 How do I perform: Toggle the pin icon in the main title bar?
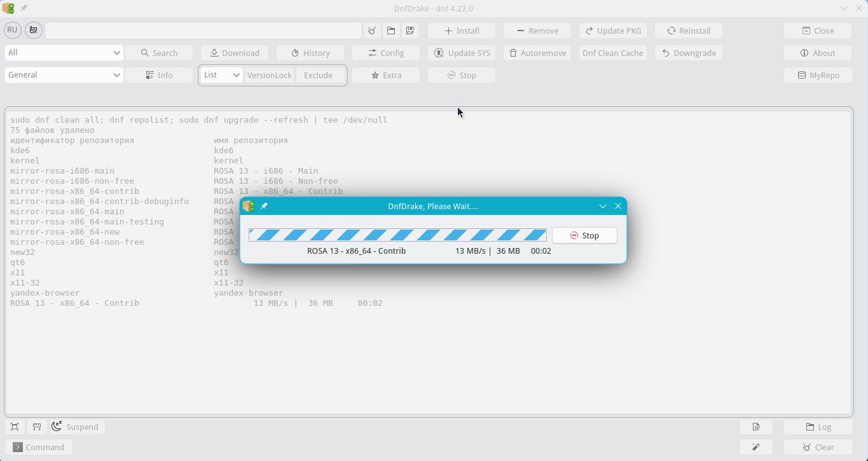[x=24, y=8]
